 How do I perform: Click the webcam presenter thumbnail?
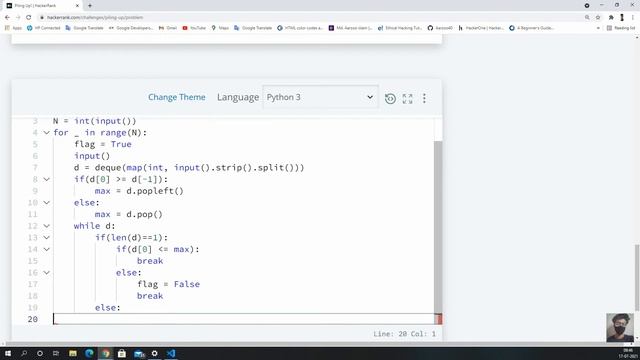coord(620,327)
